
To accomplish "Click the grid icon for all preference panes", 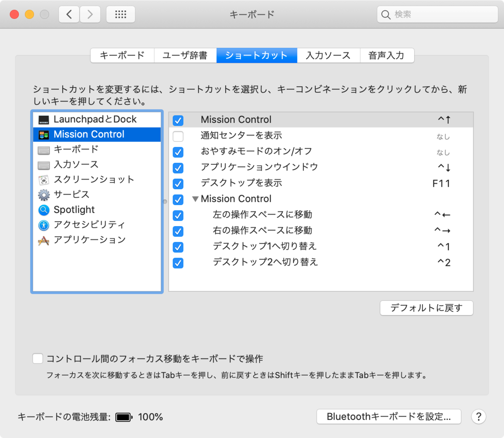I will click(121, 14).
